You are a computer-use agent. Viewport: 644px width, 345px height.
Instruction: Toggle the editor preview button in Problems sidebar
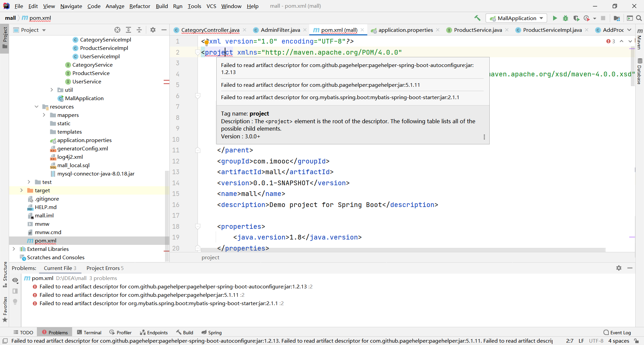pos(15,291)
